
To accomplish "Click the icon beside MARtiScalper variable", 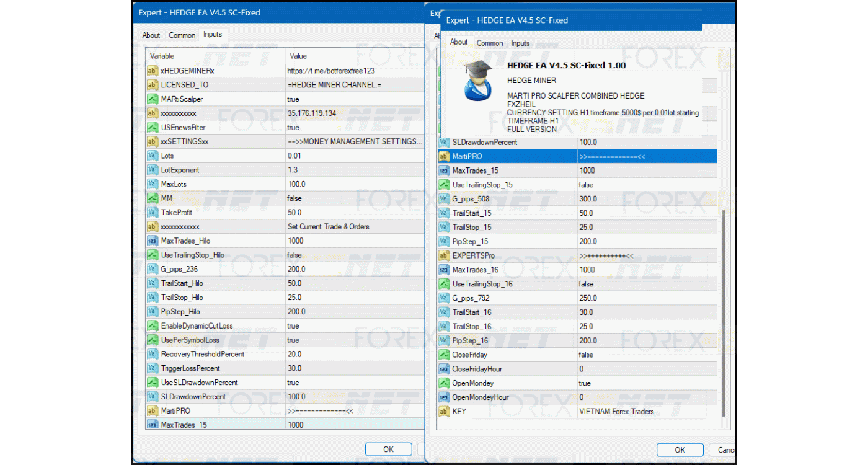I will pyautogui.click(x=153, y=99).
